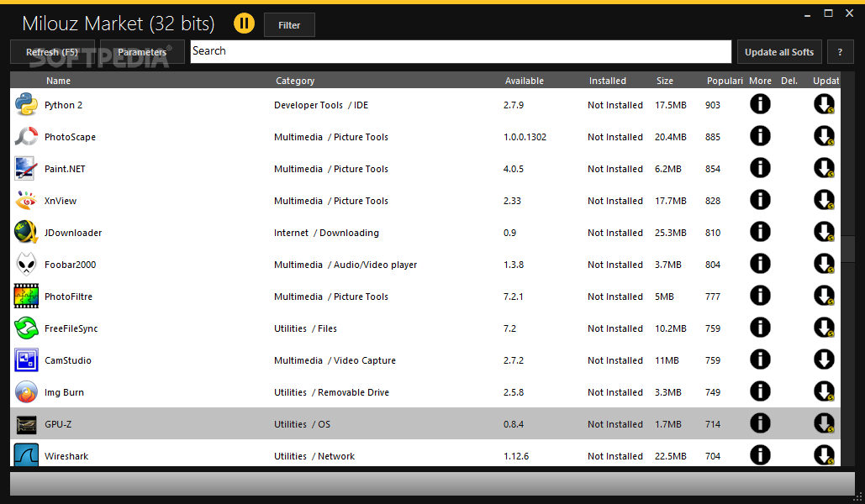Image resolution: width=865 pixels, height=504 pixels.
Task: Click Wireshark download icon
Action: pyautogui.click(x=824, y=455)
